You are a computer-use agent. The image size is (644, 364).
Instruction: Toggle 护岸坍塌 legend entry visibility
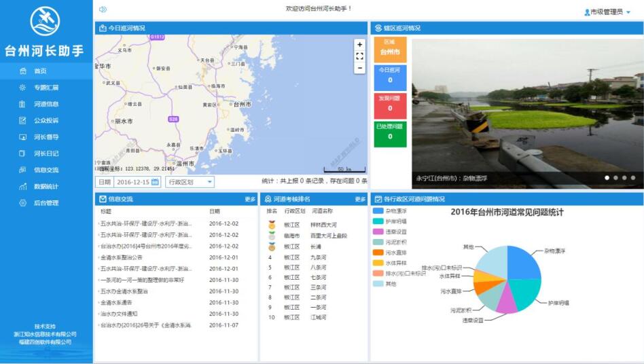(378, 221)
